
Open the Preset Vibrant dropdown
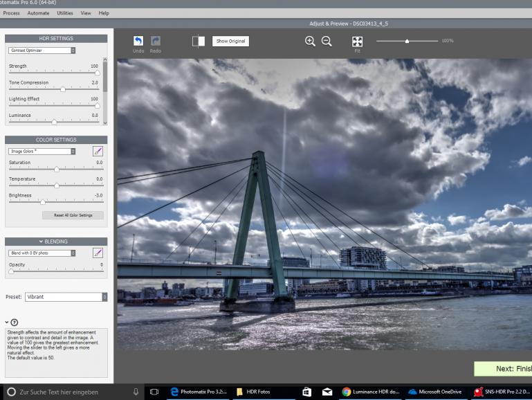66,297
